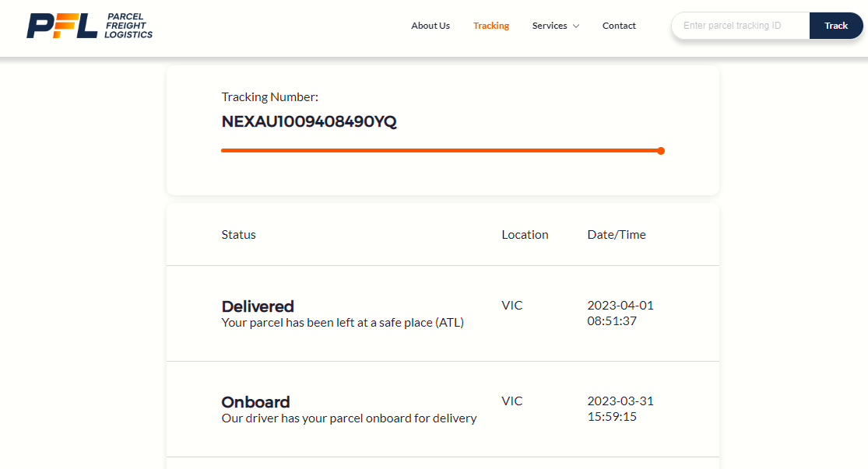Click the tracking number NEXAU1009408490YQ
This screenshot has width=868, height=469.
(x=309, y=122)
